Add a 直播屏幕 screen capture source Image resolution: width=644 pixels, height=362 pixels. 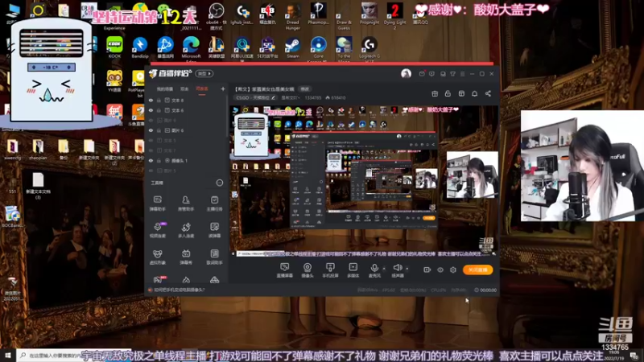pos(284,270)
